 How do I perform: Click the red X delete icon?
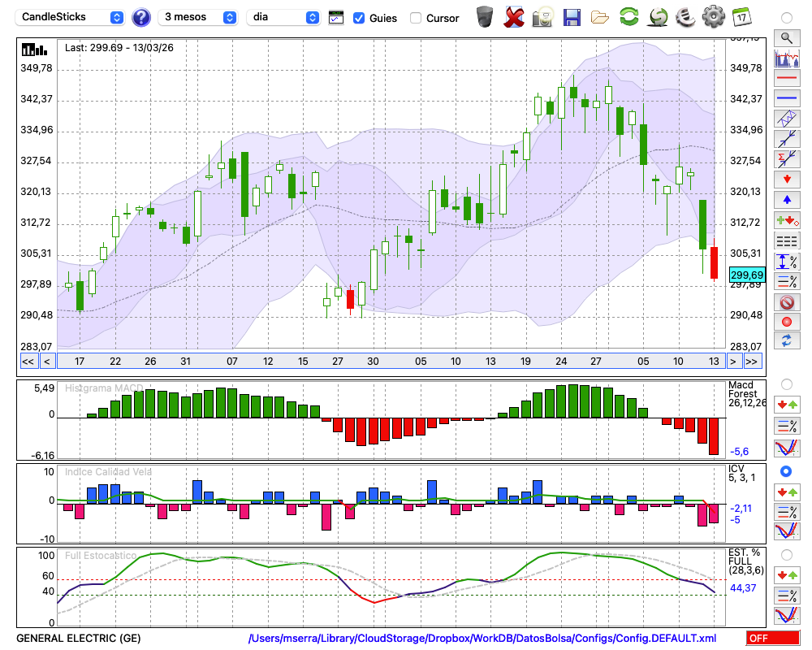tap(514, 17)
